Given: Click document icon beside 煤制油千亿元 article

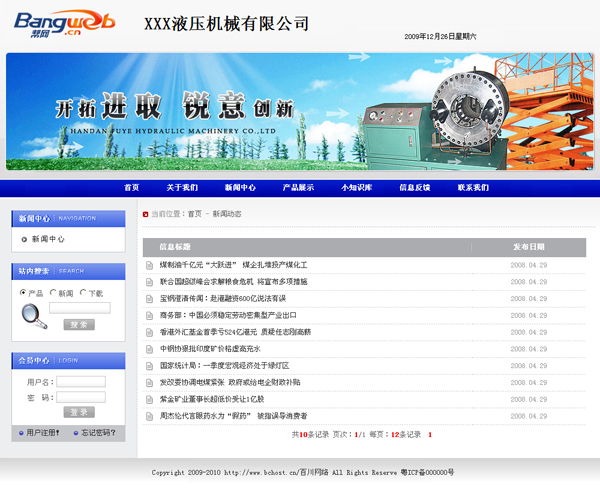Looking at the screenshot, I should pyautogui.click(x=149, y=265).
